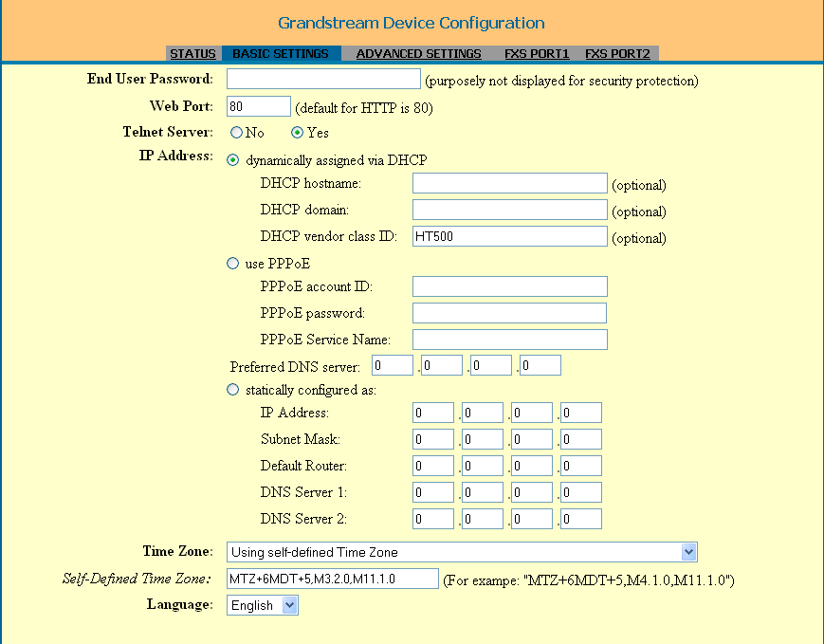Go to FXS PORT1 tab
This screenshot has height=644, width=824.
pyautogui.click(x=537, y=54)
